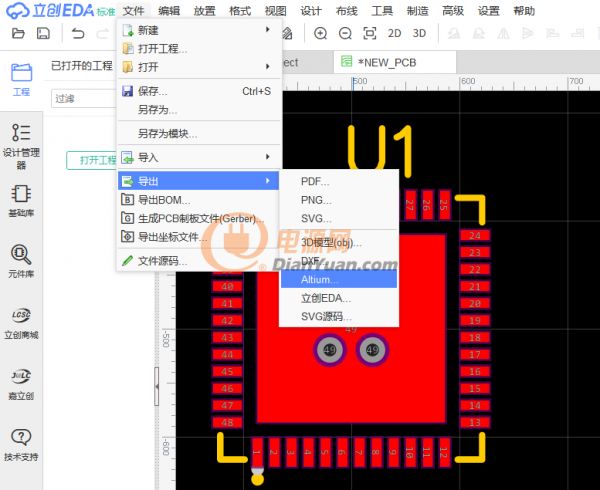Viewport: 600px width, 490px height.
Task: Open the 格式 menu
Action: point(240,11)
